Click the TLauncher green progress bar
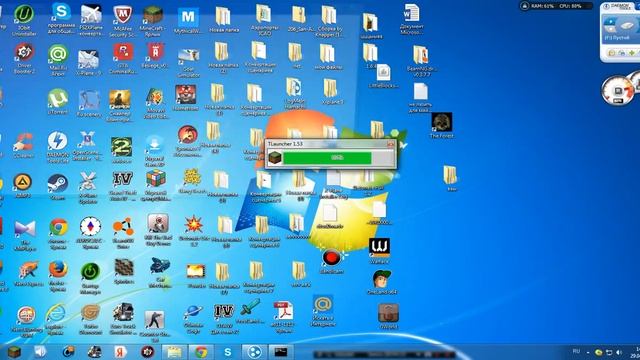Image resolution: width=640 pixels, height=360 pixels. click(328, 158)
